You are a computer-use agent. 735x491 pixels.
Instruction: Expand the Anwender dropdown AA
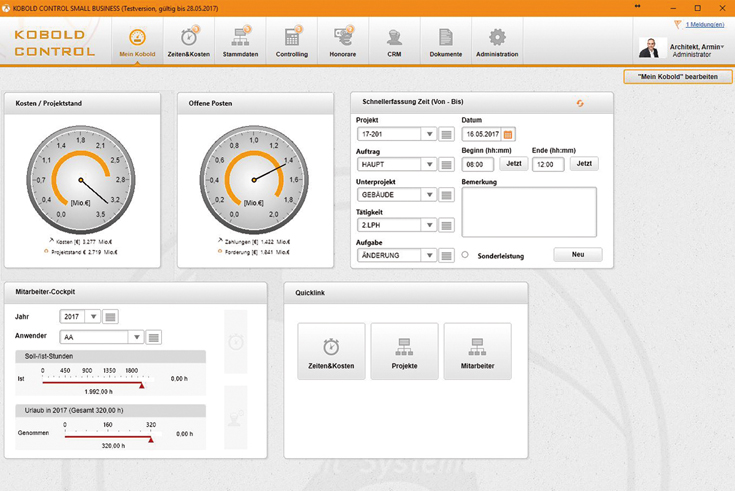pos(136,338)
